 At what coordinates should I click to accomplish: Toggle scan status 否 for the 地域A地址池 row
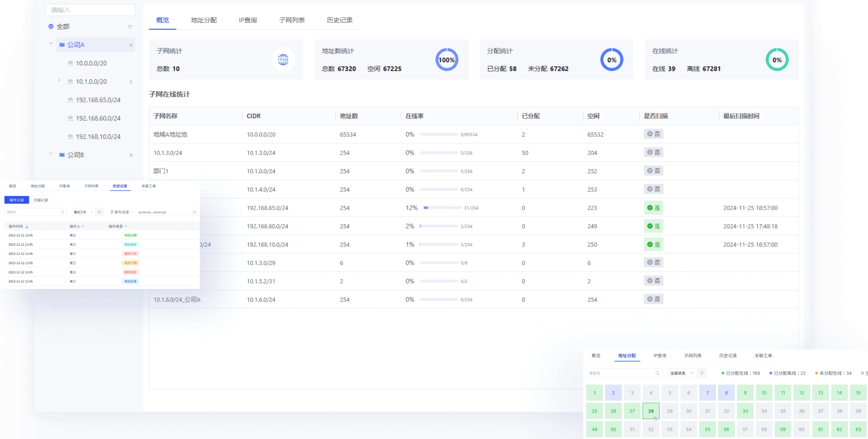pyautogui.click(x=653, y=134)
